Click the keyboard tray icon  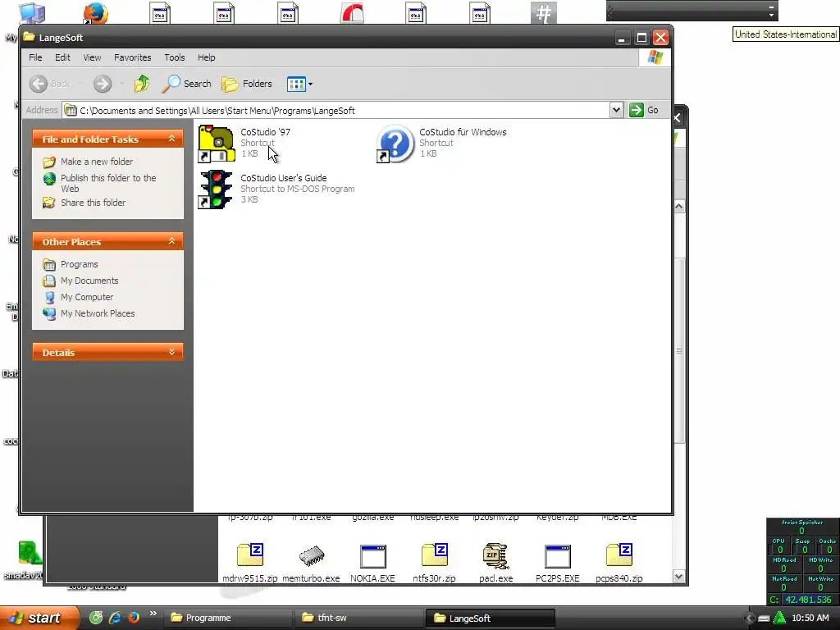coord(764,619)
